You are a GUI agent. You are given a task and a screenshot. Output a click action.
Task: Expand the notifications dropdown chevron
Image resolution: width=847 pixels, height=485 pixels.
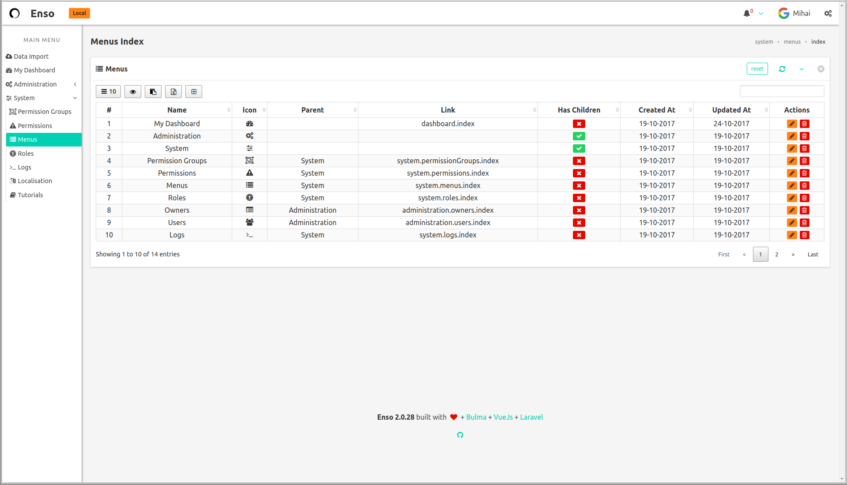pyautogui.click(x=761, y=14)
